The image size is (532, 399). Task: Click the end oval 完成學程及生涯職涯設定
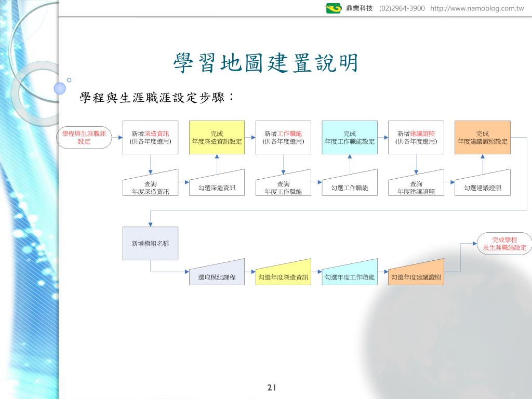click(x=504, y=244)
